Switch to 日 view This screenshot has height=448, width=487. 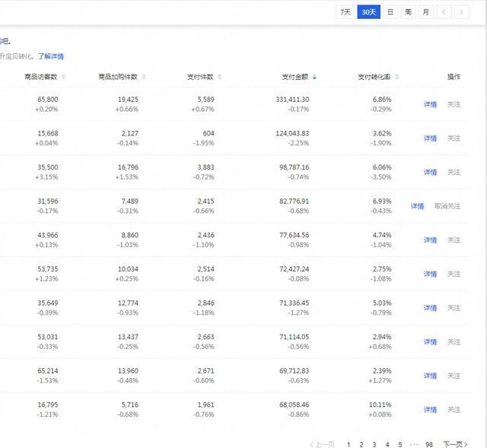click(x=390, y=12)
